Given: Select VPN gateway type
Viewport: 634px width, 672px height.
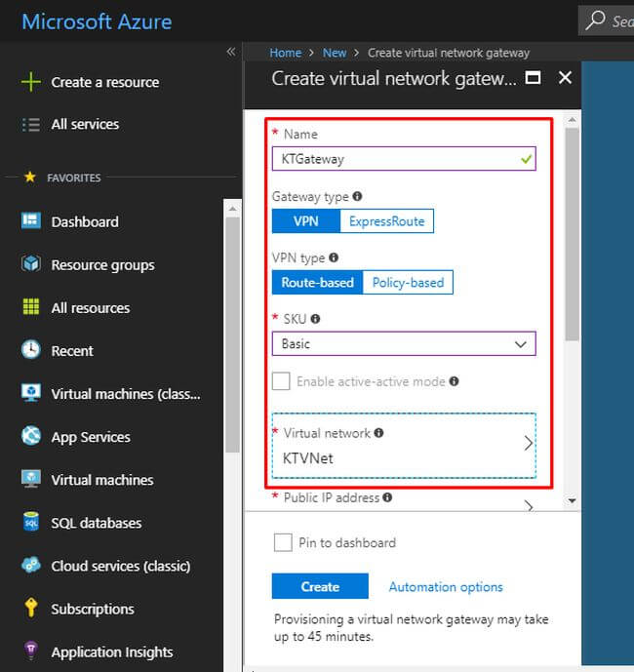Looking at the screenshot, I should (306, 221).
